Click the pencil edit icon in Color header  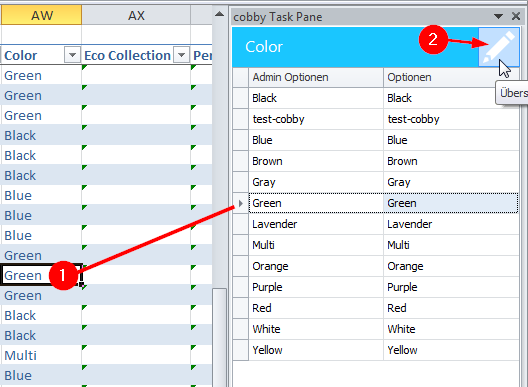tap(499, 47)
